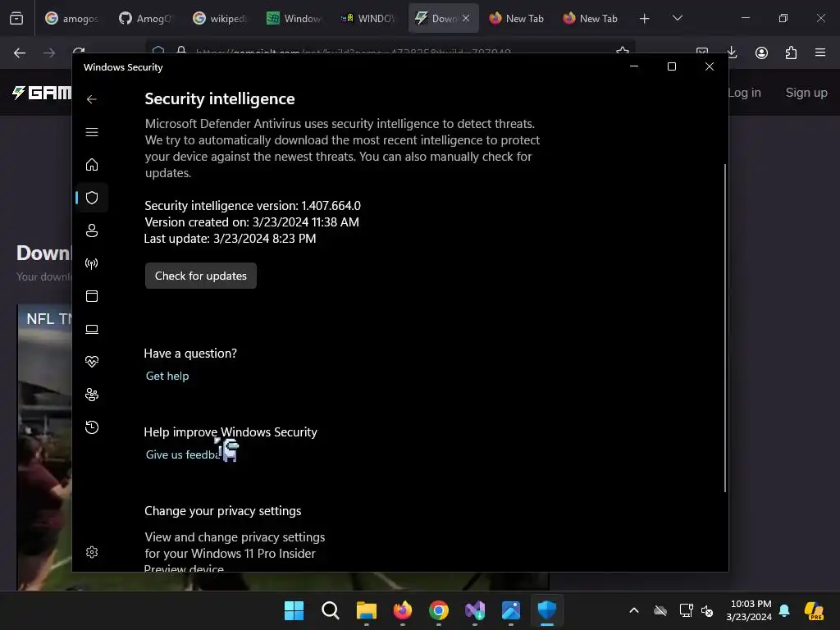Open Windows Start menu

[x=294, y=610]
